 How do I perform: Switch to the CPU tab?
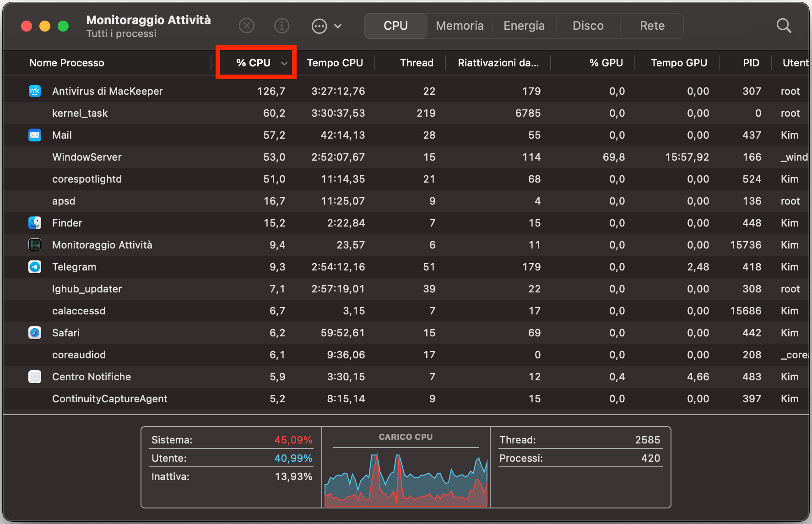pyautogui.click(x=396, y=26)
